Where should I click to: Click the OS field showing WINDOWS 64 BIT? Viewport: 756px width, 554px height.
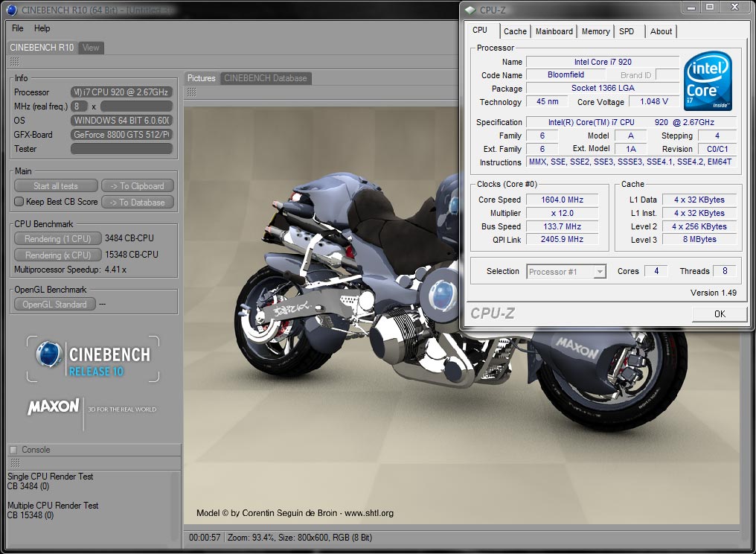coord(121,120)
